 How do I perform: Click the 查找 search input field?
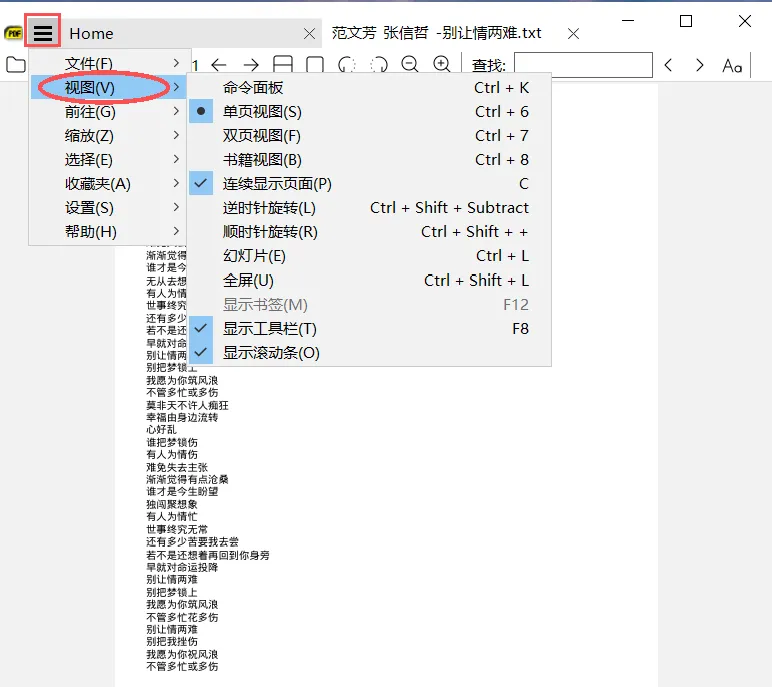coord(583,65)
